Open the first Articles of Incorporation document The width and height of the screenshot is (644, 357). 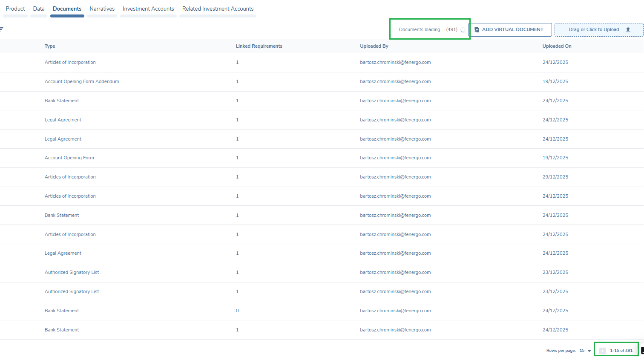70,62
